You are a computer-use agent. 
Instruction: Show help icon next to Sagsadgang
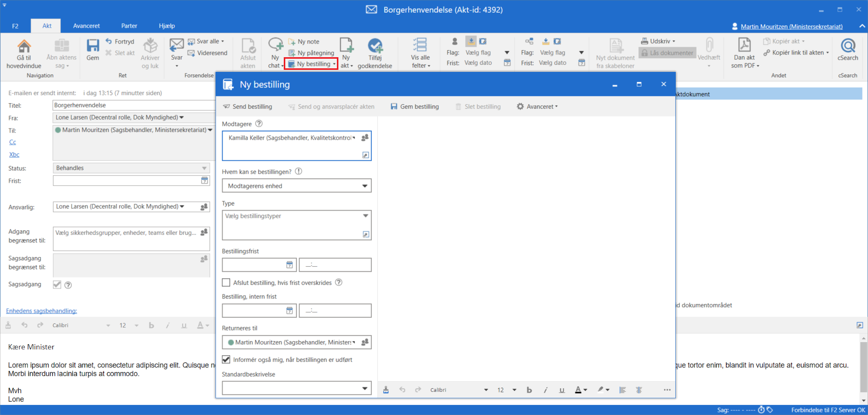tap(68, 285)
